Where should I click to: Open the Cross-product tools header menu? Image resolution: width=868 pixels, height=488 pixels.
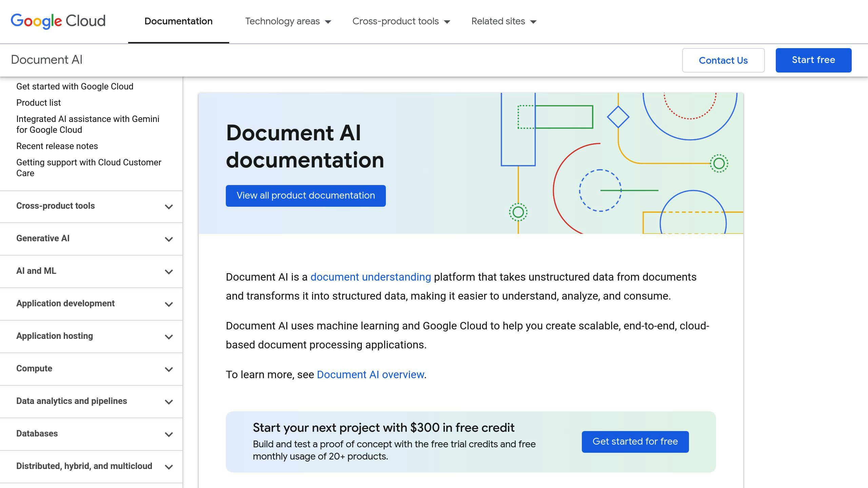click(x=401, y=21)
